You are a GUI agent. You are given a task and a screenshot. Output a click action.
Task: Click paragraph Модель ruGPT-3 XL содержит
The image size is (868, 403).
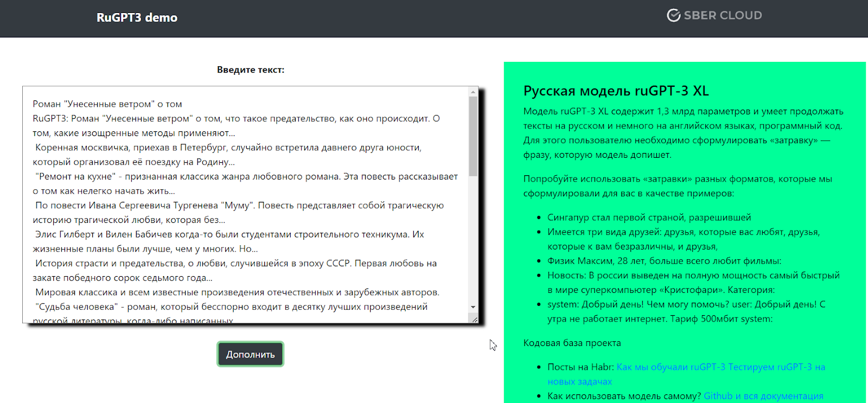[x=684, y=133]
